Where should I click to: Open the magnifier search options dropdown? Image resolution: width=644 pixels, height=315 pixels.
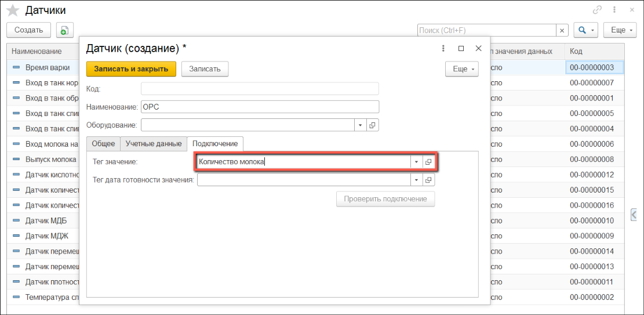[585, 30]
